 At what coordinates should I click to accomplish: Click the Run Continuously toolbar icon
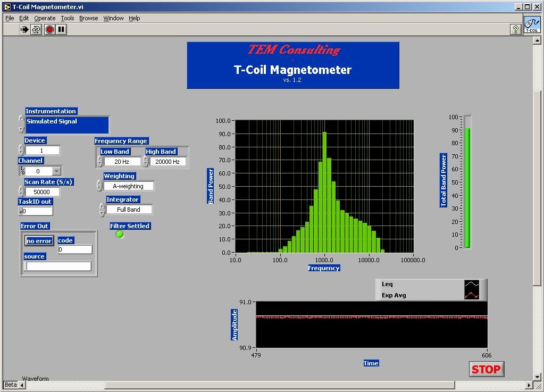click(36, 29)
